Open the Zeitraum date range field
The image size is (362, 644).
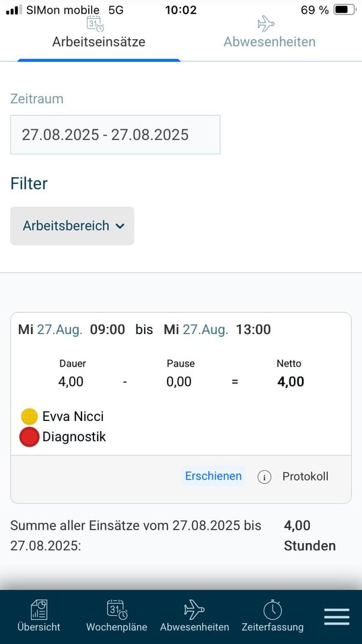(x=115, y=135)
